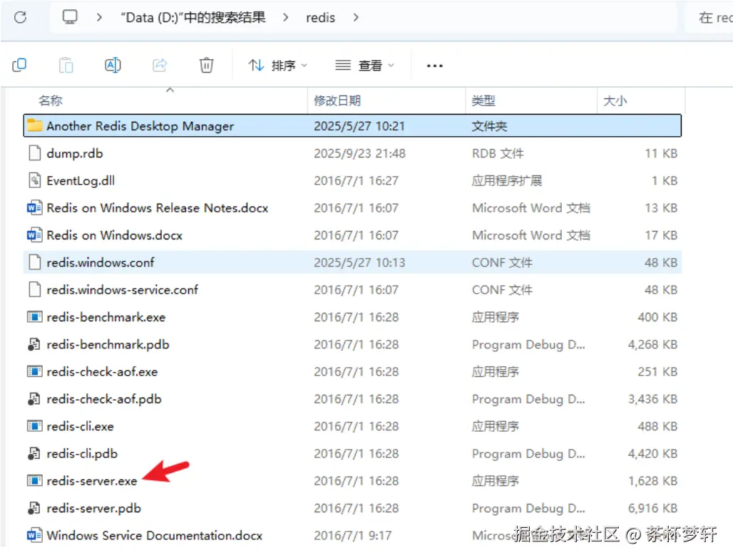
Task: Click the Delete trash can icon
Action: point(206,65)
